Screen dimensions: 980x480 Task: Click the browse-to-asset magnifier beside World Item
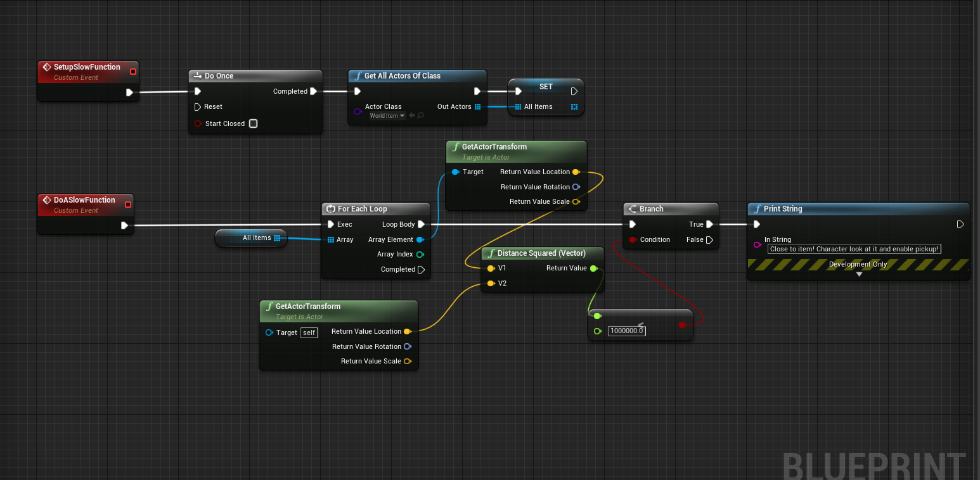(x=420, y=115)
